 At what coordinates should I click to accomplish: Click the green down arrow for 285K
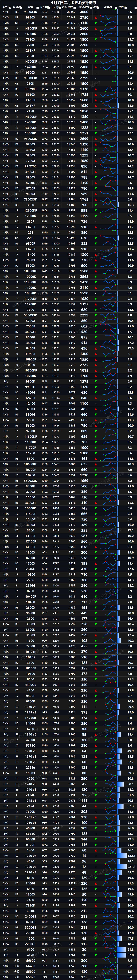[x=96, y=23]
